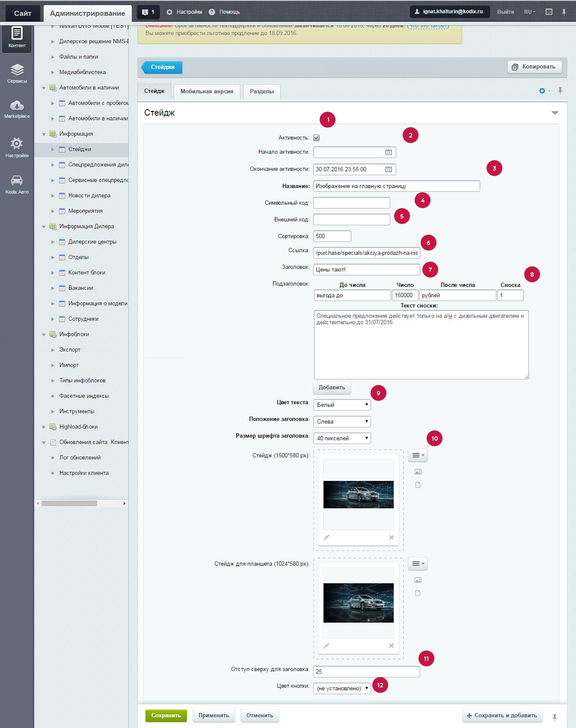Click the Название input field
The image size is (576, 728).
pyautogui.click(x=397, y=186)
